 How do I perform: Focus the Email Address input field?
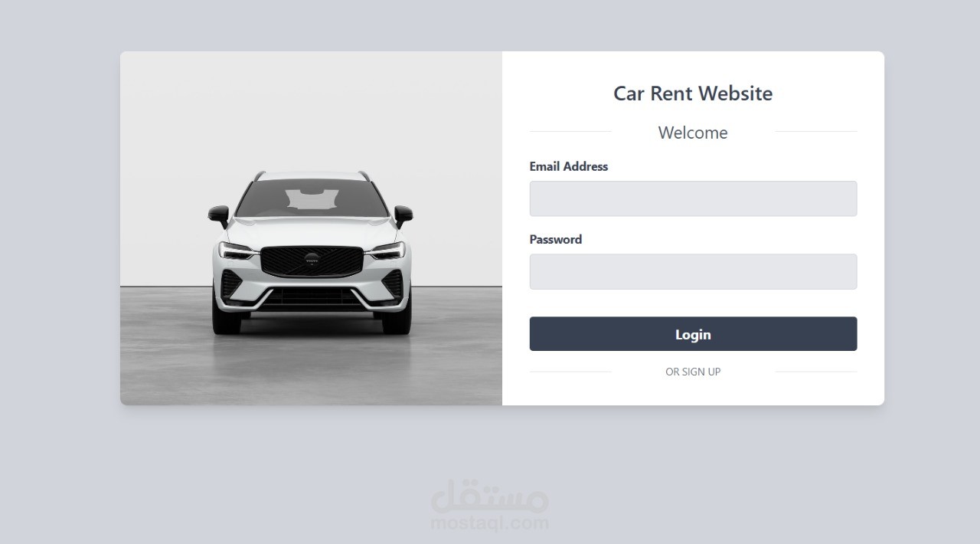[693, 198]
